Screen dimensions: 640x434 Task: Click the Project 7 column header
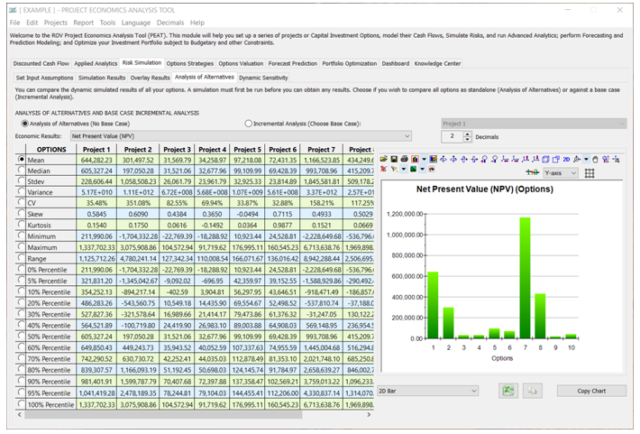(x=321, y=149)
